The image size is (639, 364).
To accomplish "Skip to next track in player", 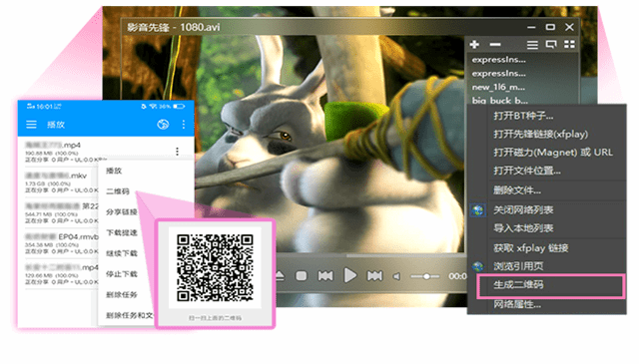I will [374, 276].
